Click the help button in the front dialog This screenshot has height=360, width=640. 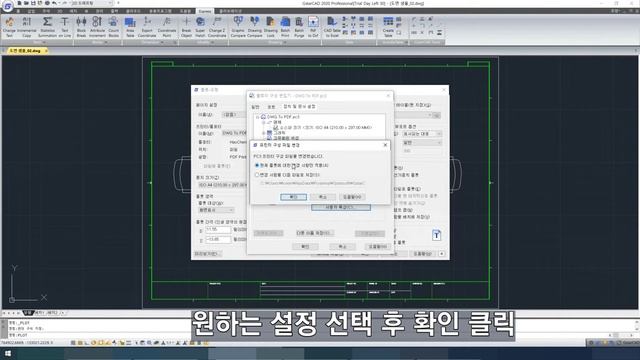click(352, 197)
